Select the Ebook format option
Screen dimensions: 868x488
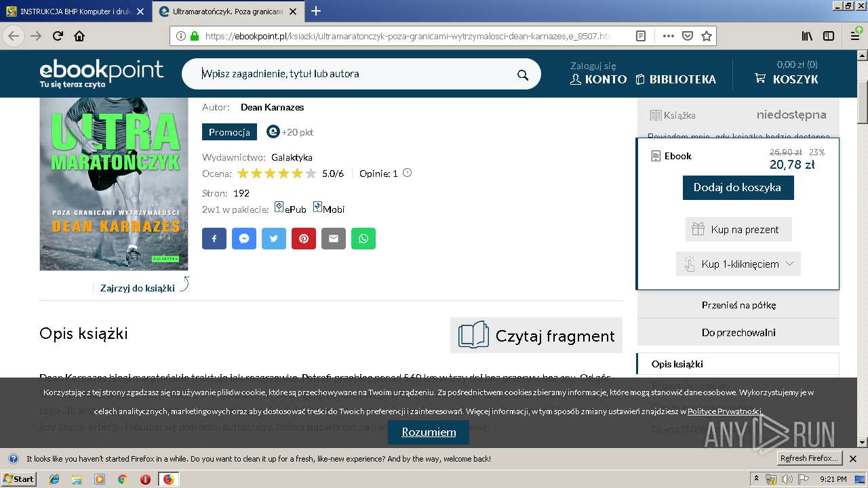tap(671, 156)
